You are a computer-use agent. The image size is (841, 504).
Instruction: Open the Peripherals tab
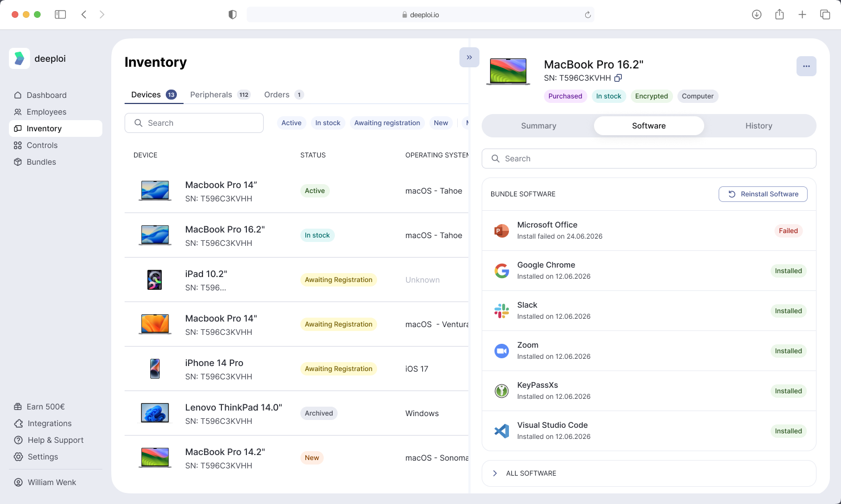[220, 95]
